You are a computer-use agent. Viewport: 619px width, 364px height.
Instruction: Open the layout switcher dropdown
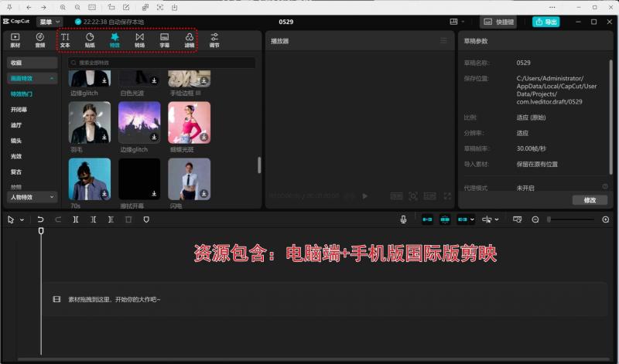(x=457, y=22)
